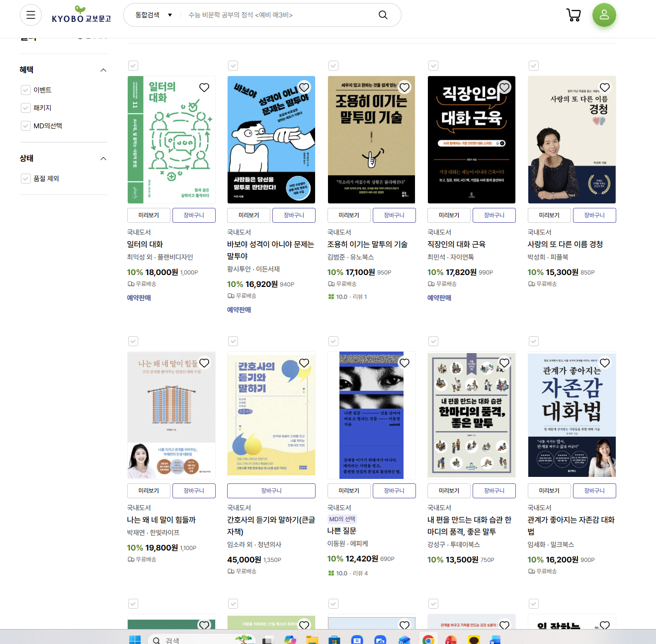Open 나는 왜 네 말이 힘들까 cover
656x644 pixels.
pos(171,415)
